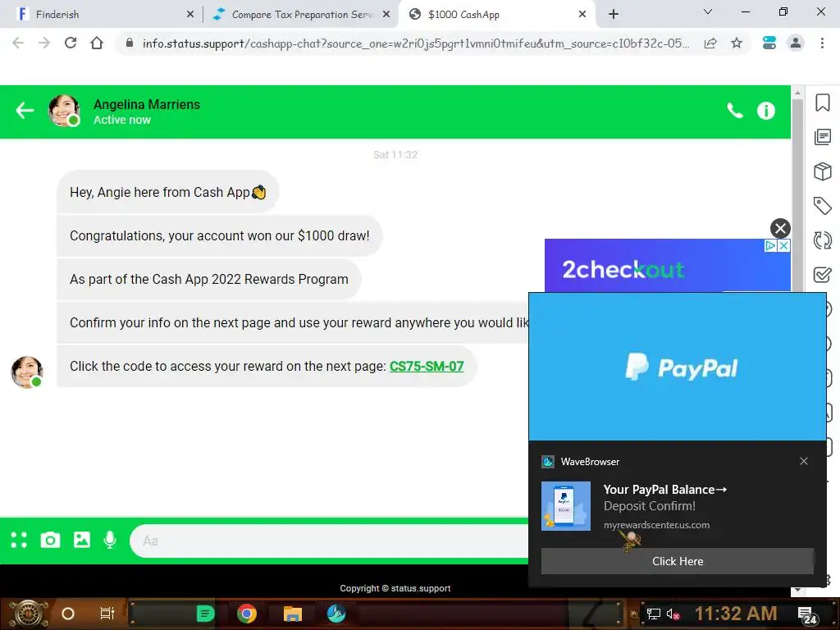Open WaveBrowser taskbar icon
The height and width of the screenshot is (630, 840).
click(x=336, y=614)
